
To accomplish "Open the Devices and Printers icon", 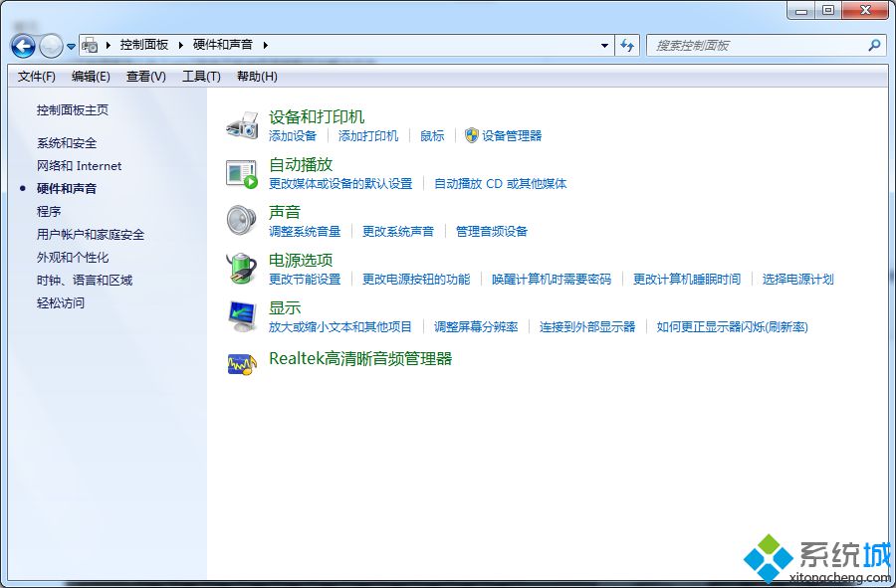I will tap(242, 125).
